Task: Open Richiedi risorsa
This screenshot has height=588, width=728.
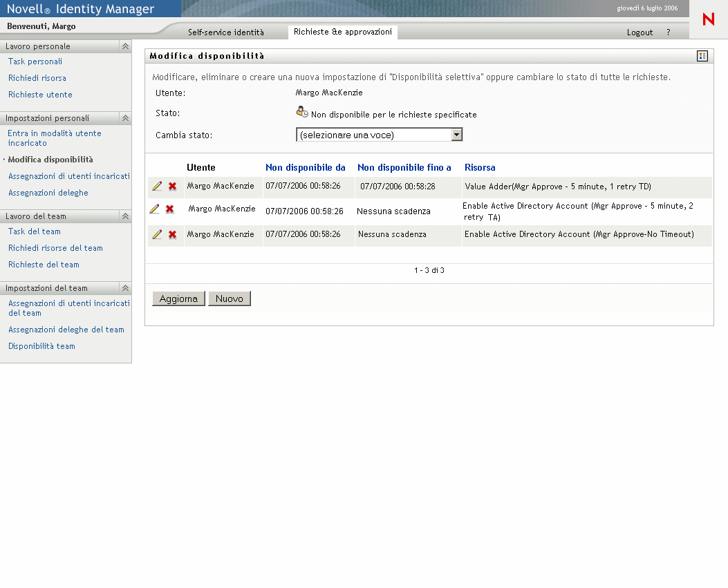Action: (37, 78)
